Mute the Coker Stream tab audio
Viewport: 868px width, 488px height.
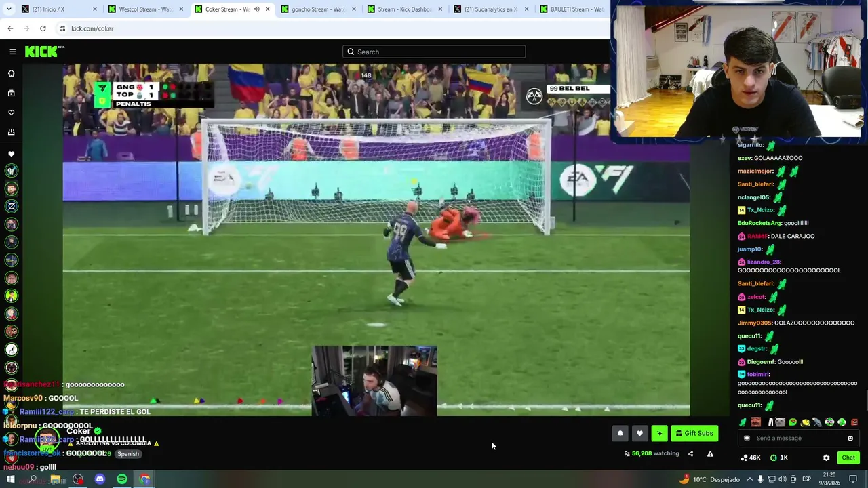pyautogui.click(x=256, y=9)
